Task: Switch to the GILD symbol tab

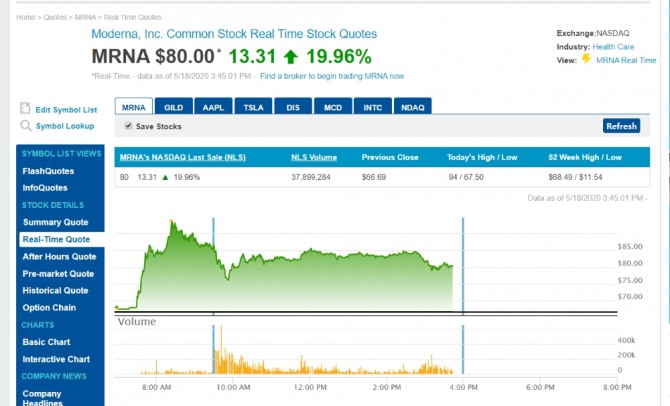Action: [x=173, y=107]
